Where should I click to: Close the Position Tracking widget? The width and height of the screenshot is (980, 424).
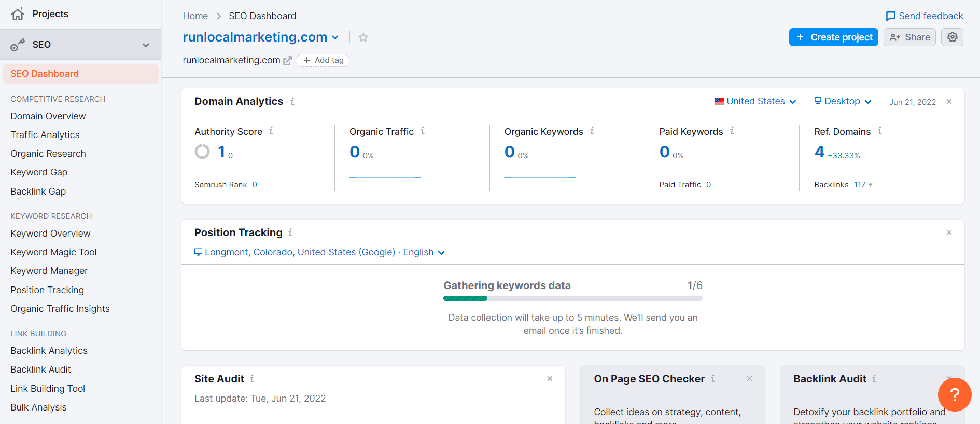coord(949,232)
